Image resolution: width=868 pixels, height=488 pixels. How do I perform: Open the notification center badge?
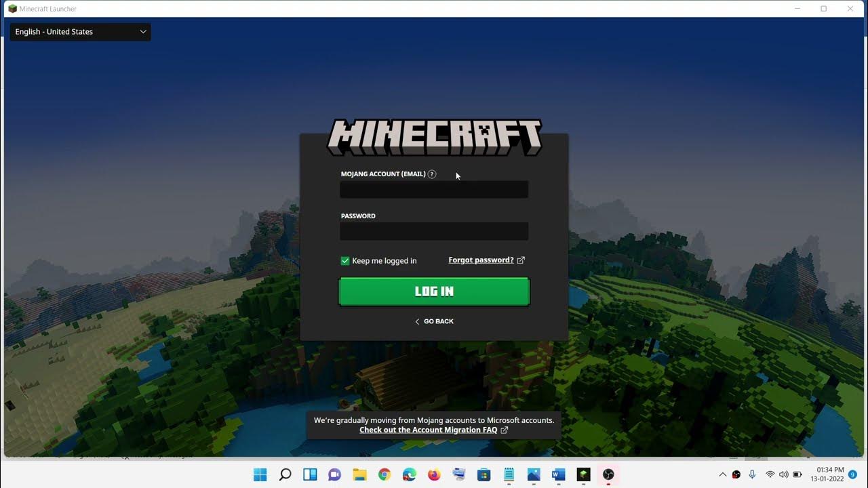pos(852,474)
